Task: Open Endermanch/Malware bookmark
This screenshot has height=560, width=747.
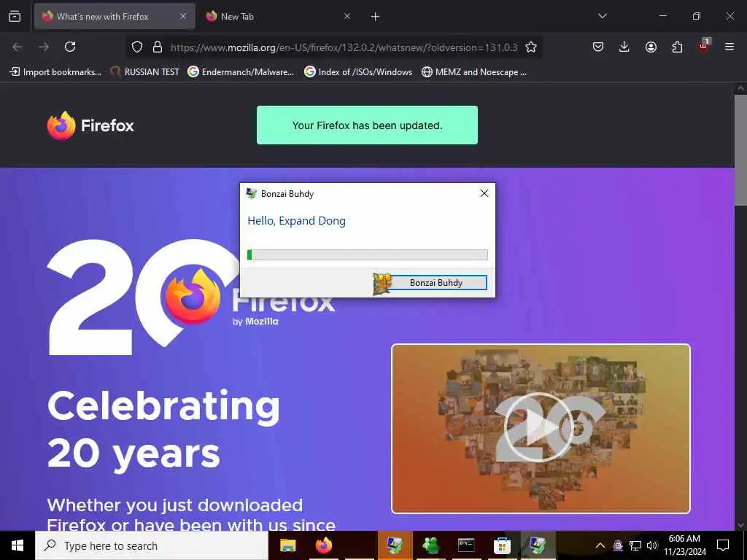Action: (241, 72)
